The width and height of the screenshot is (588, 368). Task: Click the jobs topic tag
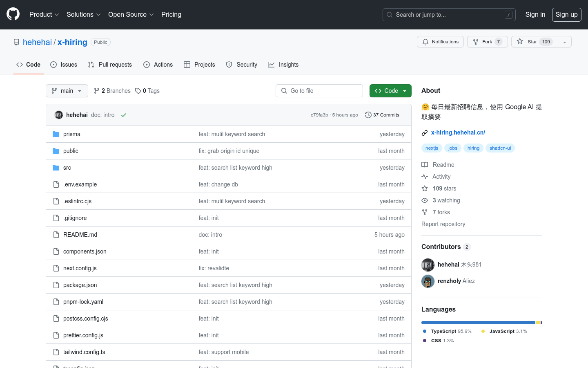tap(453, 148)
